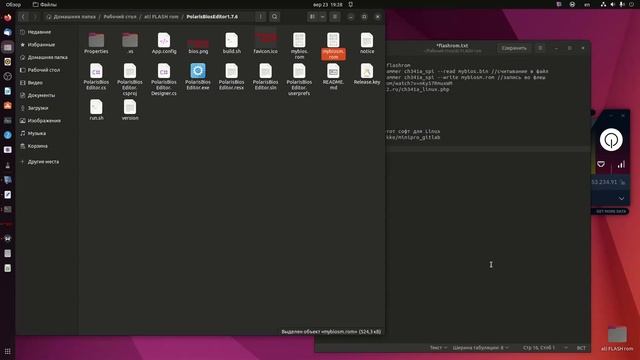
Task: Select the favicon.ico file
Action: [x=265, y=43]
